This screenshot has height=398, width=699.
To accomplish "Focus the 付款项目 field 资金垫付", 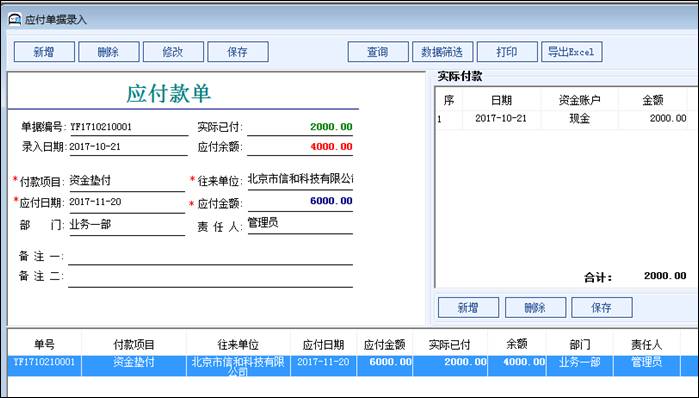I will click(127, 181).
